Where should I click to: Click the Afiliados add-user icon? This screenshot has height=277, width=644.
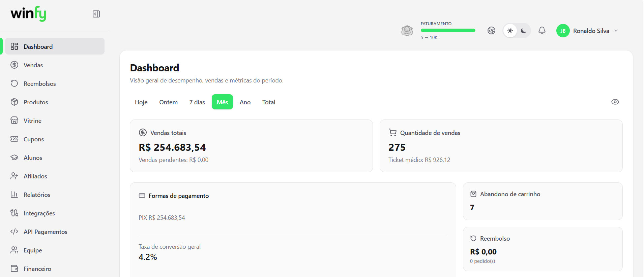14,176
